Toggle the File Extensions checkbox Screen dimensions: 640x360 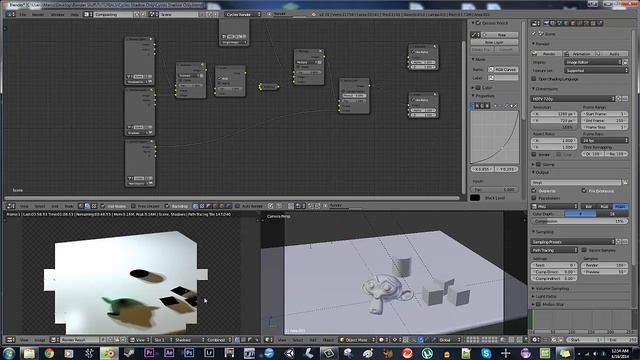coord(584,191)
